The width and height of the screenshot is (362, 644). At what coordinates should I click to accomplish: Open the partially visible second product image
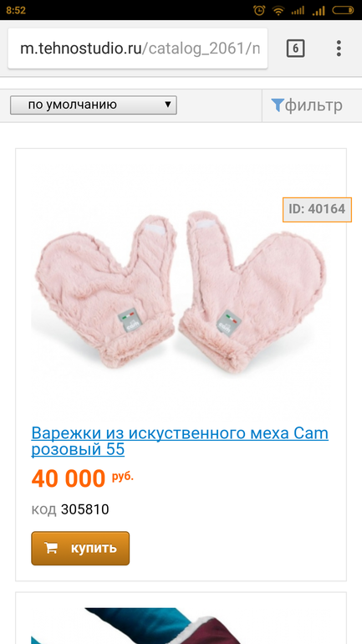click(181, 626)
